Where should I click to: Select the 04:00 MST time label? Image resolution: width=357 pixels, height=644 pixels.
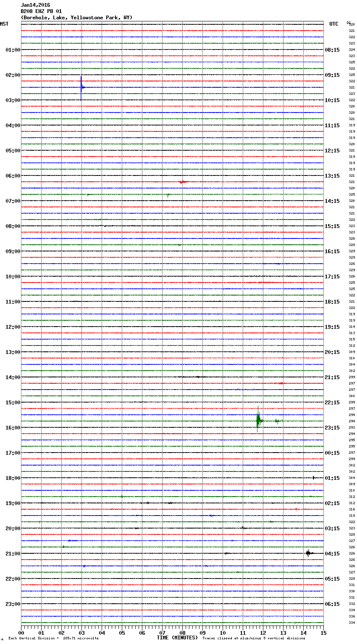click(x=13, y=126)
